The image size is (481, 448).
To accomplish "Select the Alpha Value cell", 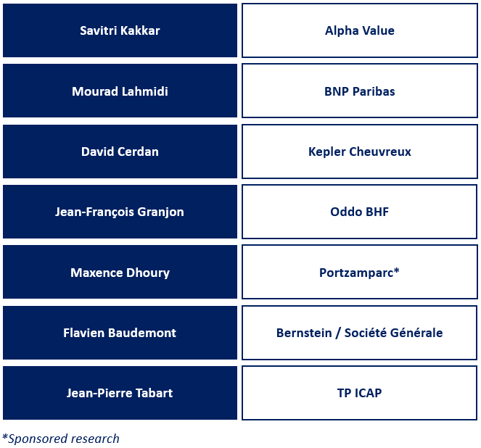I will tap(360, 30).
